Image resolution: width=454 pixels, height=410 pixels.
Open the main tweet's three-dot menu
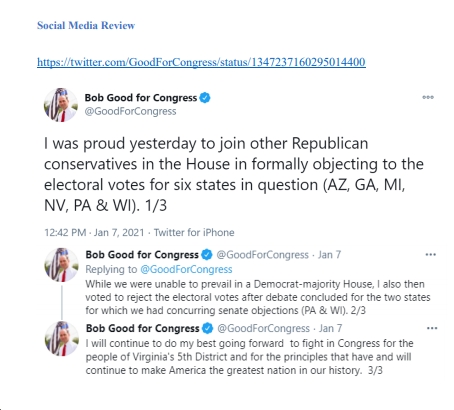coord(428,97)
